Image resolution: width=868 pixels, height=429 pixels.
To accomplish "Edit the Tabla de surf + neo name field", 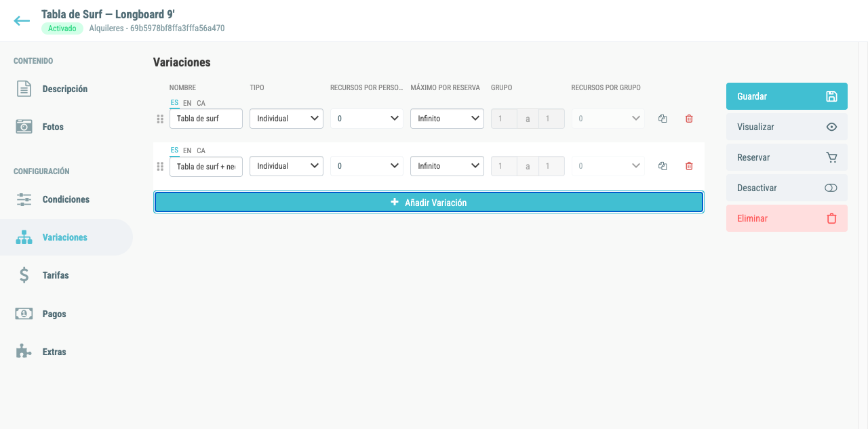I will pos(206,166).
